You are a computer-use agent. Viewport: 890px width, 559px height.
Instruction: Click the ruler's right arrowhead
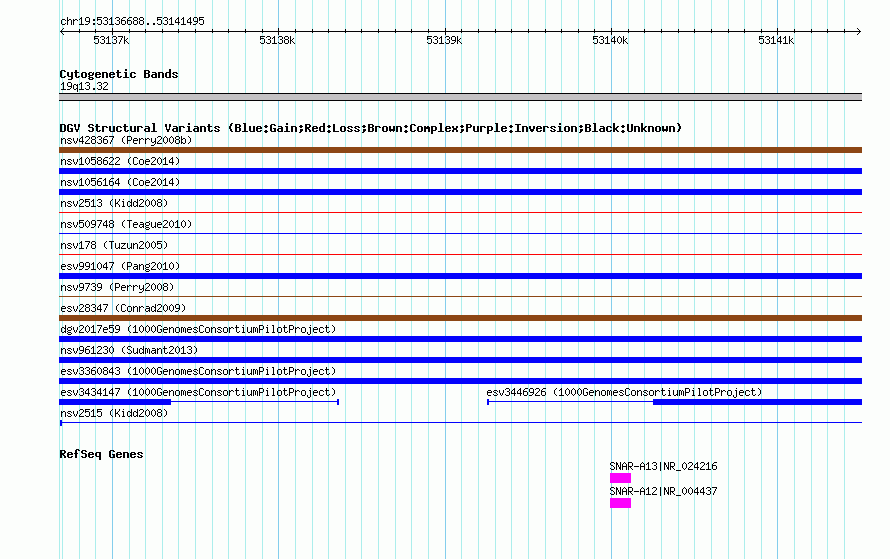(859, 31)
